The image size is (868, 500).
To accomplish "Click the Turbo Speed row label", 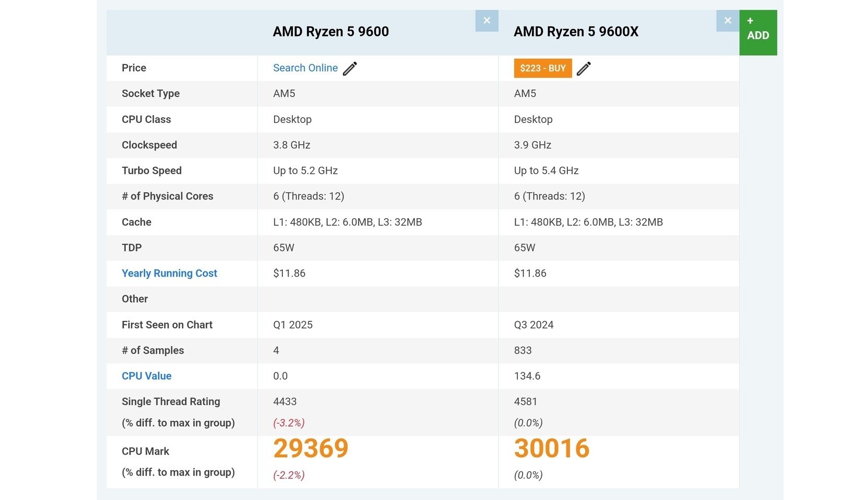I will pyautogui.click(x=152, y=170).
